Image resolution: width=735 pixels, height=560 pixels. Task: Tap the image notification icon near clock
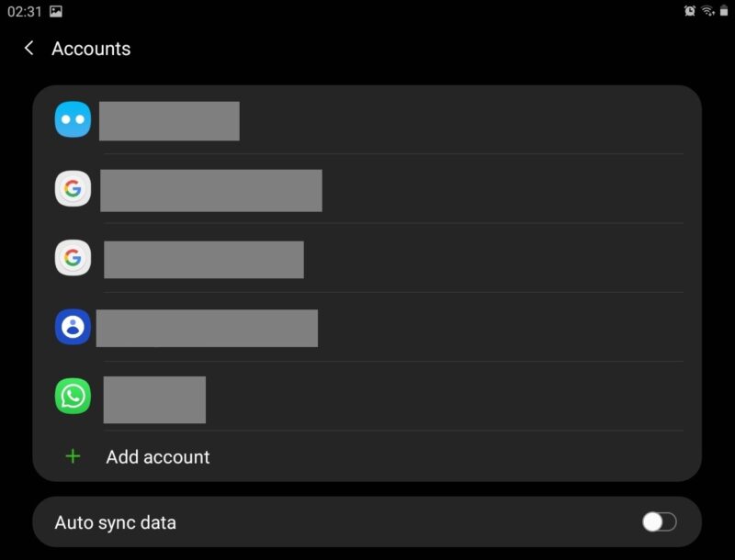click(x=56, y=11)
